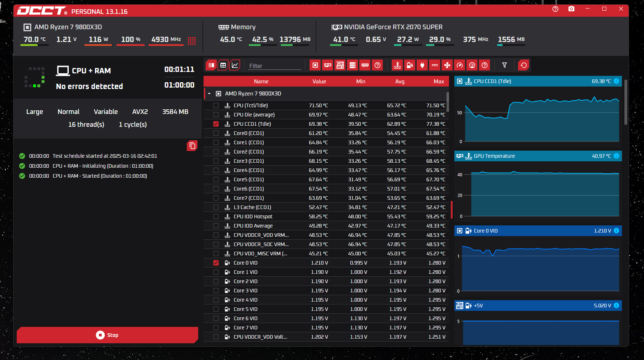This screenshot has width=644, height=360.
Task: Check the CPU IOD Hotspot checkbox
Action: [216, 216]
